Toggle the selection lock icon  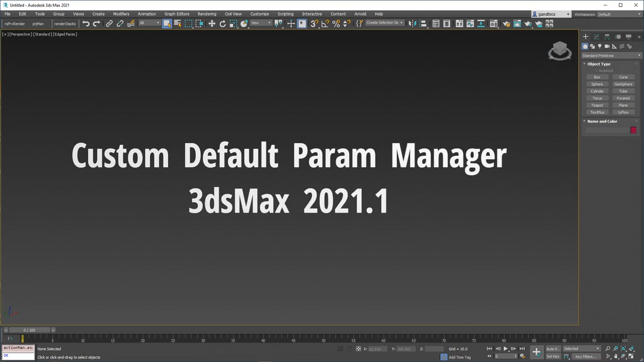[x=349, y=349]
